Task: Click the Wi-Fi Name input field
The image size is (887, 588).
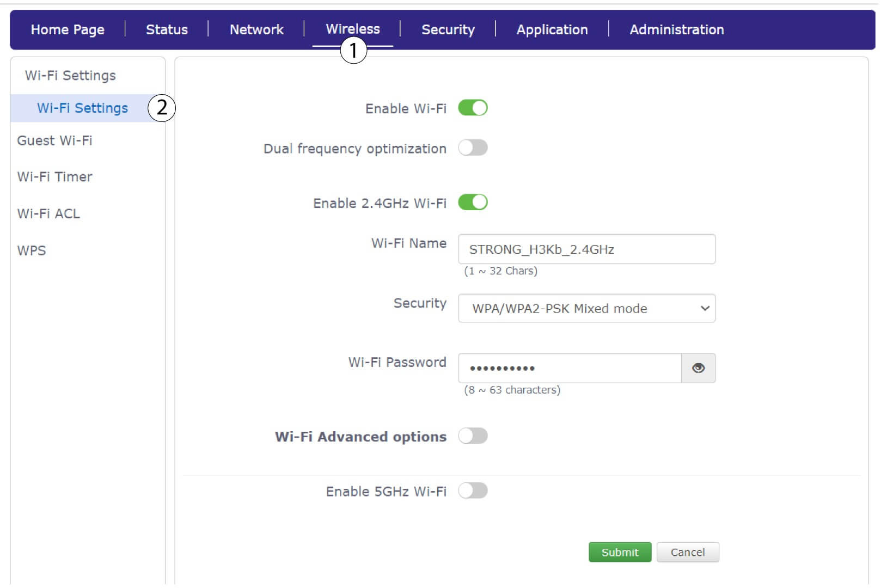Action: click(586, 249)
